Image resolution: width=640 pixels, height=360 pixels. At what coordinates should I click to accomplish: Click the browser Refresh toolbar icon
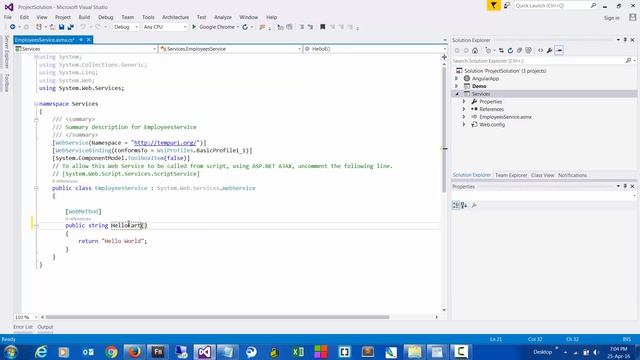(245, 27)
